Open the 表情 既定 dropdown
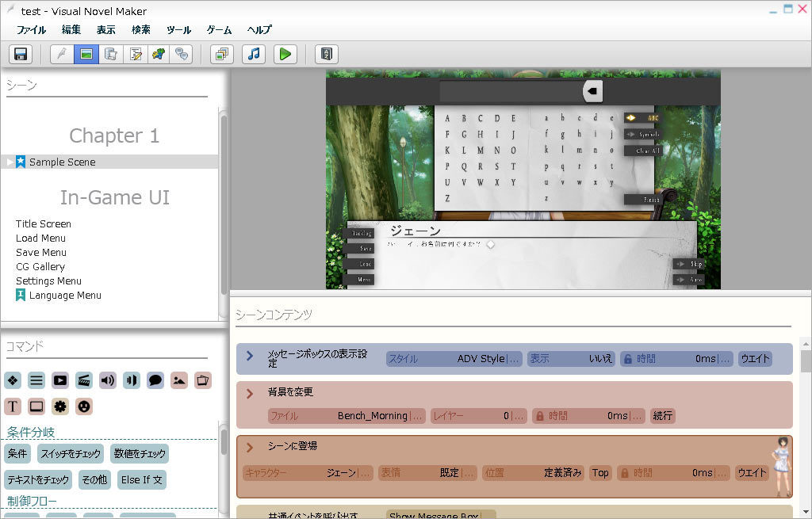 pos(427,472)
